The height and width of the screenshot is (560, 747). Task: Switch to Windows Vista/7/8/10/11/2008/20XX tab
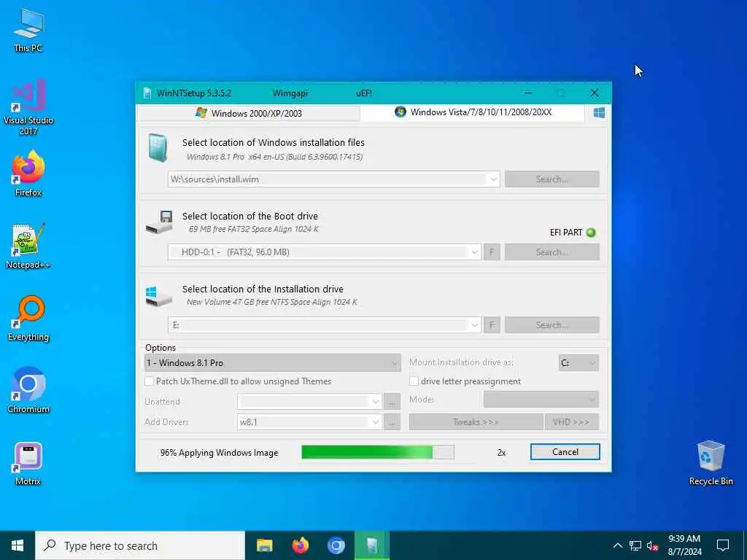click(x=473, y=112)
